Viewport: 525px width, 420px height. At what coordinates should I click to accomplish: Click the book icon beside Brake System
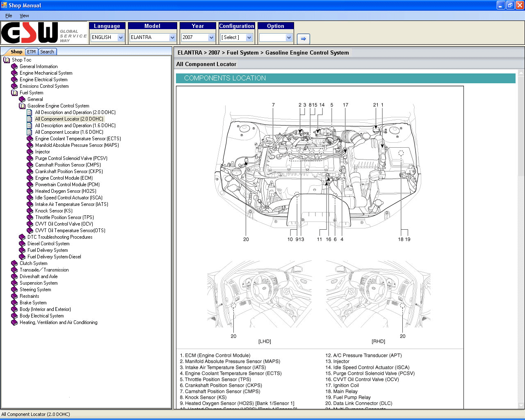click(x=14, y=303)
